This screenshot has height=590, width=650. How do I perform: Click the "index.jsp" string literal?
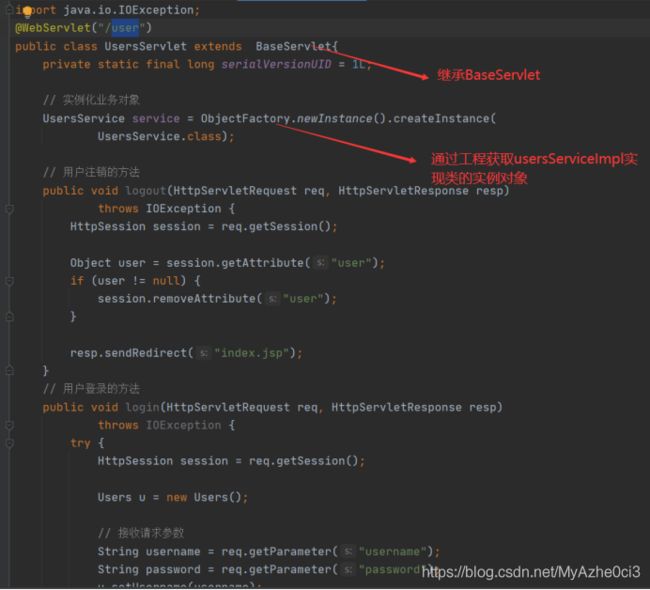(252, 353)
